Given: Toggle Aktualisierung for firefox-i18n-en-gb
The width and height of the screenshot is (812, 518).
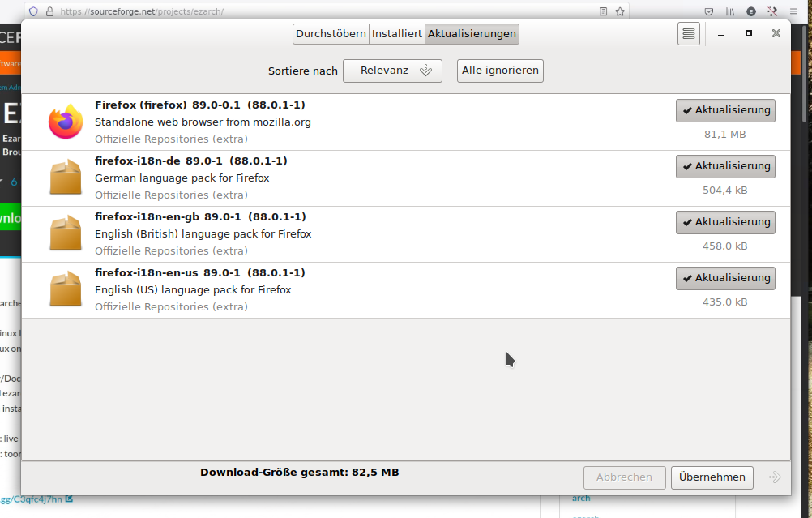Looking at the screenshot, I should (725, 222).
